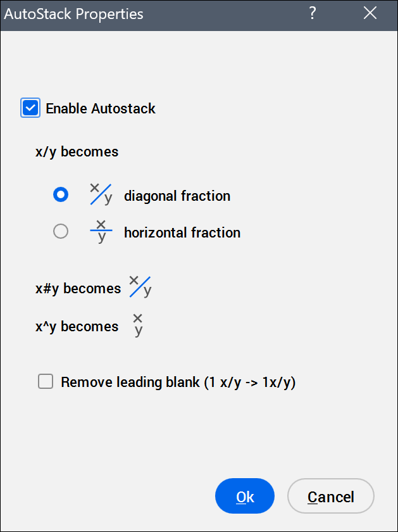
Task: Click the 'Enable Autostack' text label
Action: click(x=101, y=108)
